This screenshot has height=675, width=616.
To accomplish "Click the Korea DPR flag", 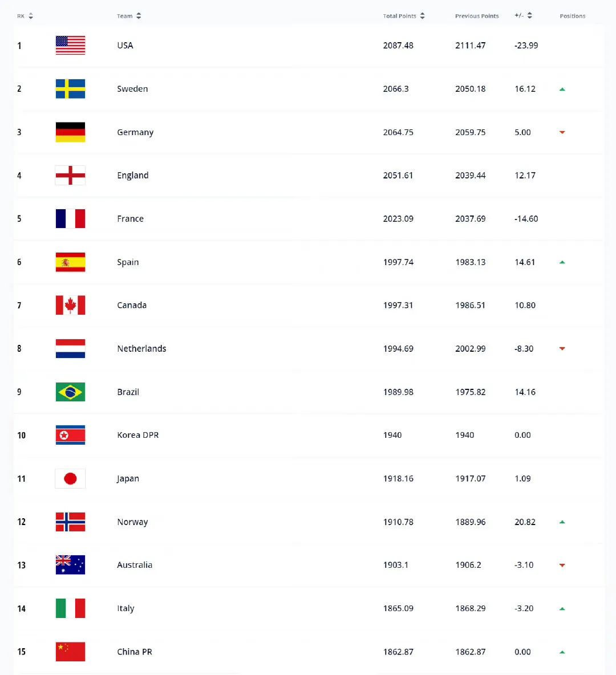I will (x=70, y=435).
